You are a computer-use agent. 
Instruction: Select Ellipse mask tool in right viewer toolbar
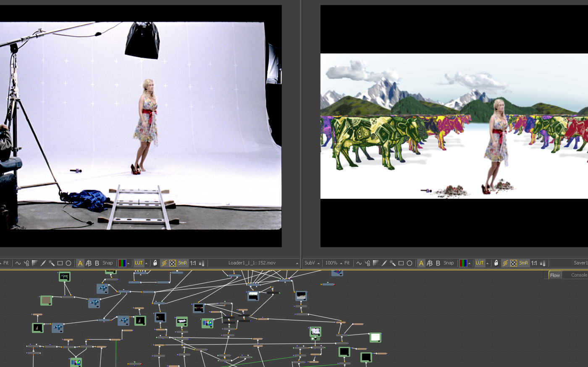[x=409, y=263]
